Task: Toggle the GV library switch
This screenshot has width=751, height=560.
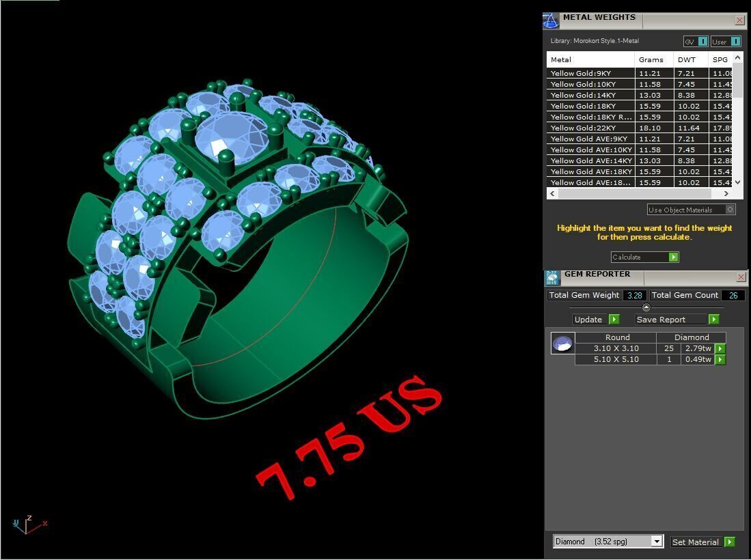Action: tap(696, 42)
